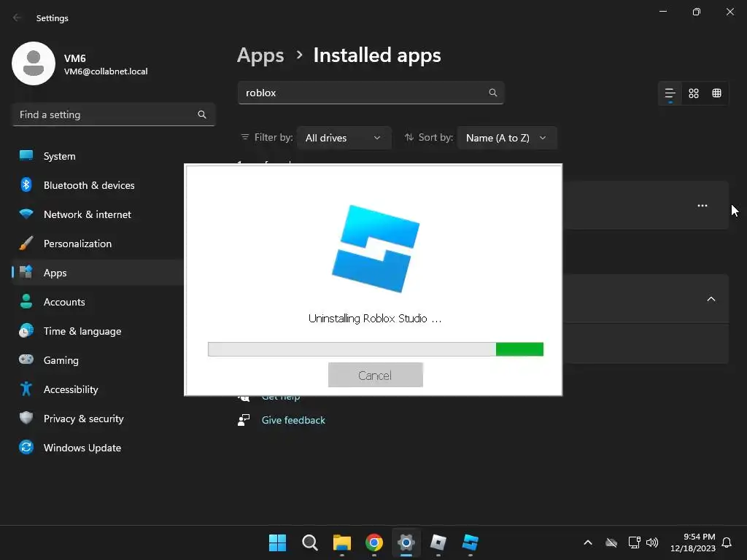Open File Explorer from taskbar
Image resolution: width=747 pixels, height=560 pixels.
click(342, 542)
